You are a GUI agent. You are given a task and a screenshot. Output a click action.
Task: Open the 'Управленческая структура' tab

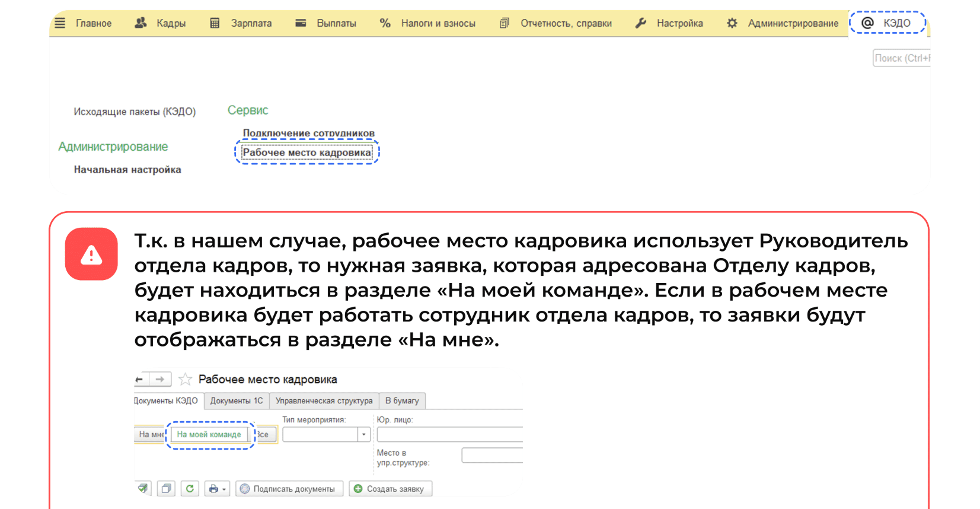[324, 401]
